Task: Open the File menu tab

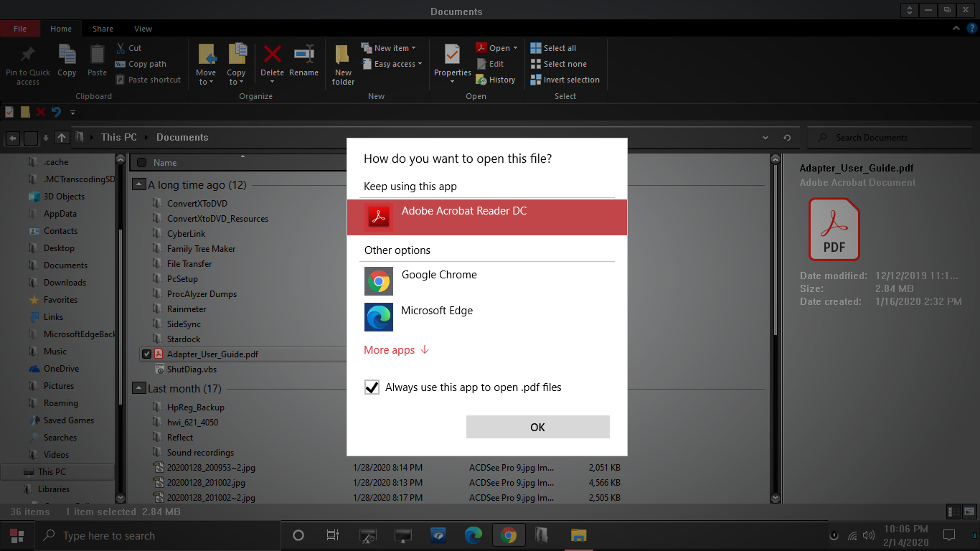Action: coord(20,29)
